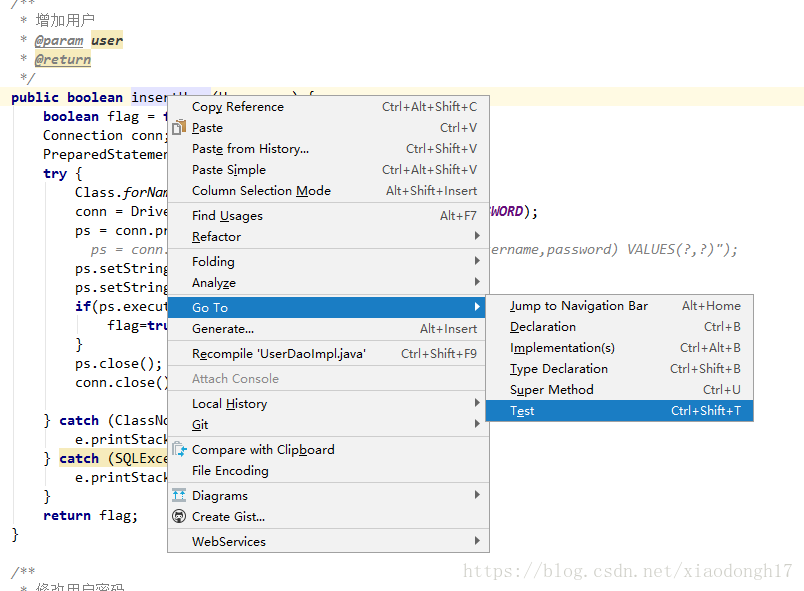
Task: Expand the Folding submenu arrow
Action: (477, 261)
